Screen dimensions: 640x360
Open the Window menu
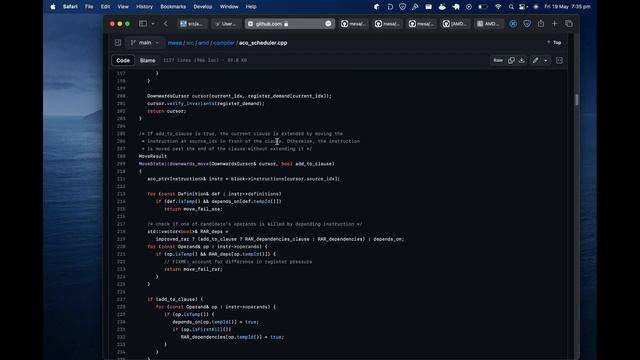229,7
